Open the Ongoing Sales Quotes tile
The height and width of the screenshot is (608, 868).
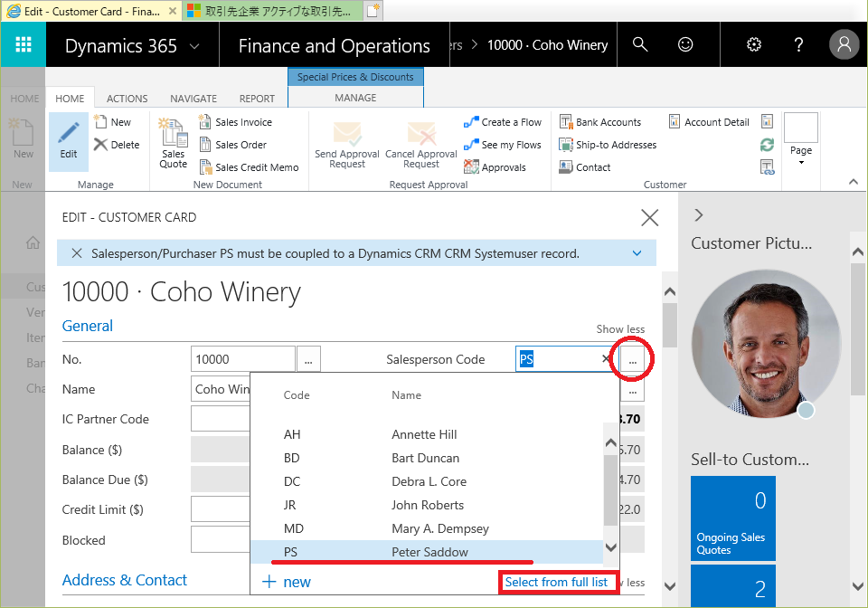tap(733, 518)
